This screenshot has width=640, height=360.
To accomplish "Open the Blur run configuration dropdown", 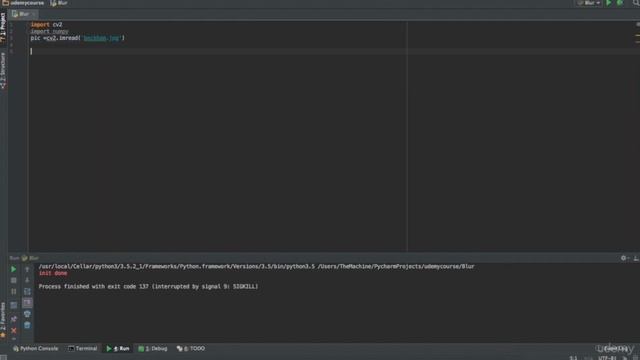I will [x=589, y=3].
